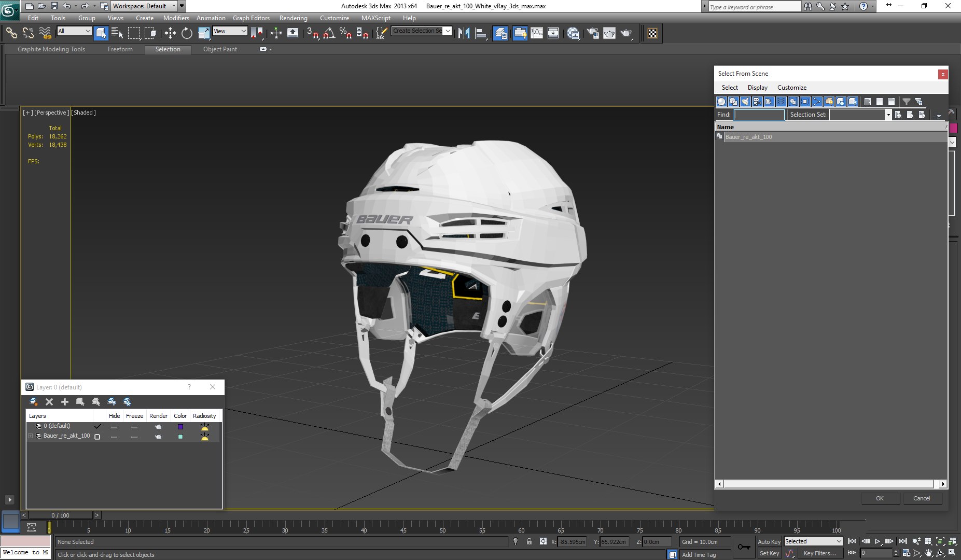
Task: Toggle Display Geometry filter in Select From Scene
Action: pyautogui.click(x=721, y=102)
